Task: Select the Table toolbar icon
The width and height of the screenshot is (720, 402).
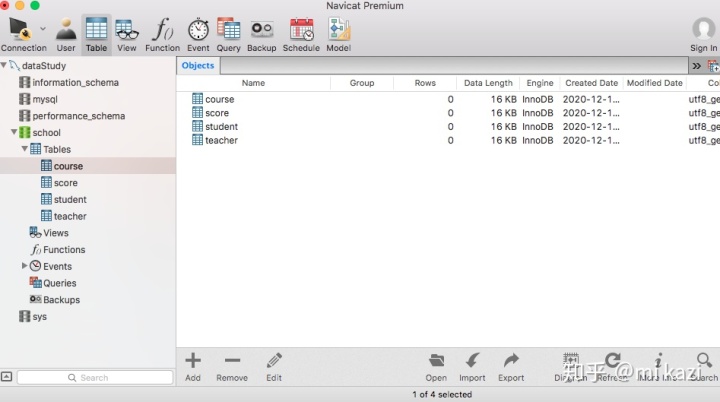Action: click(x=96, y=34)
